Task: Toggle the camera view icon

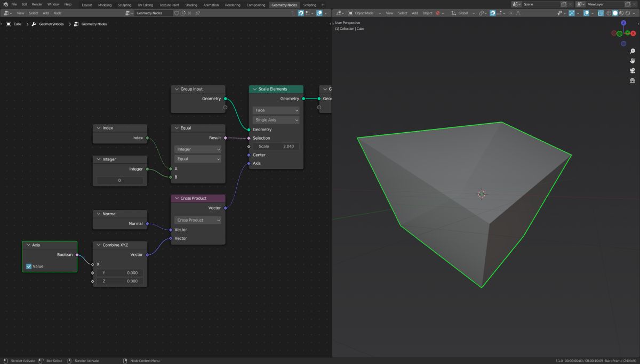Action: click(x=633, y=70)
